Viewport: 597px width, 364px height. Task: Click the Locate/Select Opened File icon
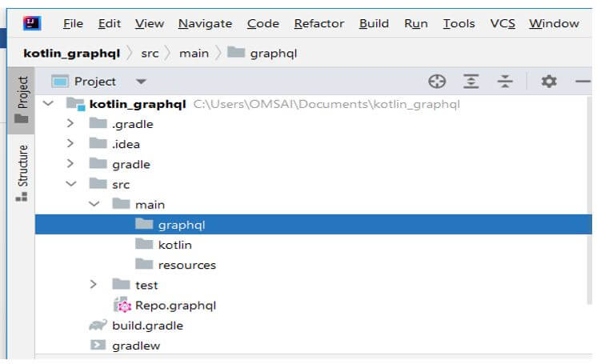point(437,82)
